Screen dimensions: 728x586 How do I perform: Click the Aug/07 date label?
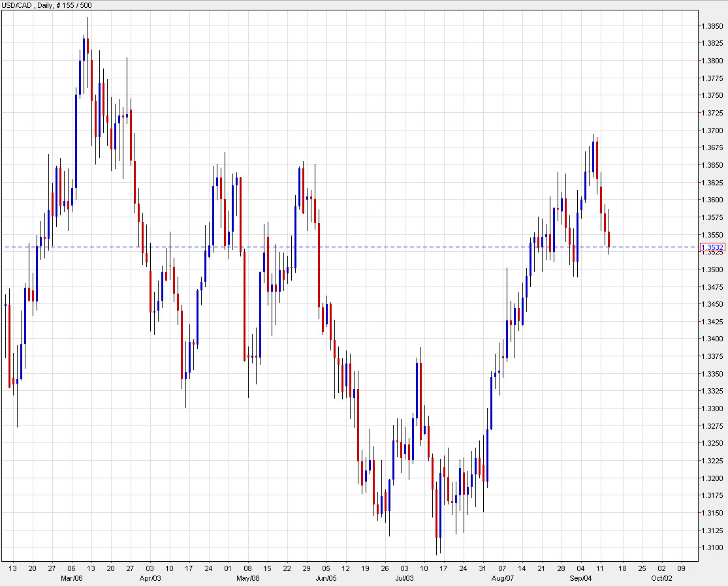(502, 578)
